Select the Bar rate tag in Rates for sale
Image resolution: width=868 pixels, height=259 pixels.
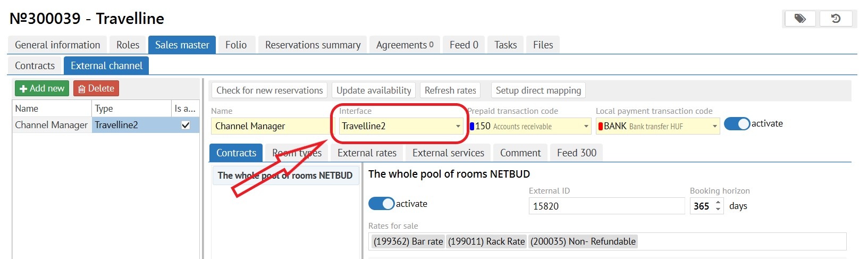408,241
